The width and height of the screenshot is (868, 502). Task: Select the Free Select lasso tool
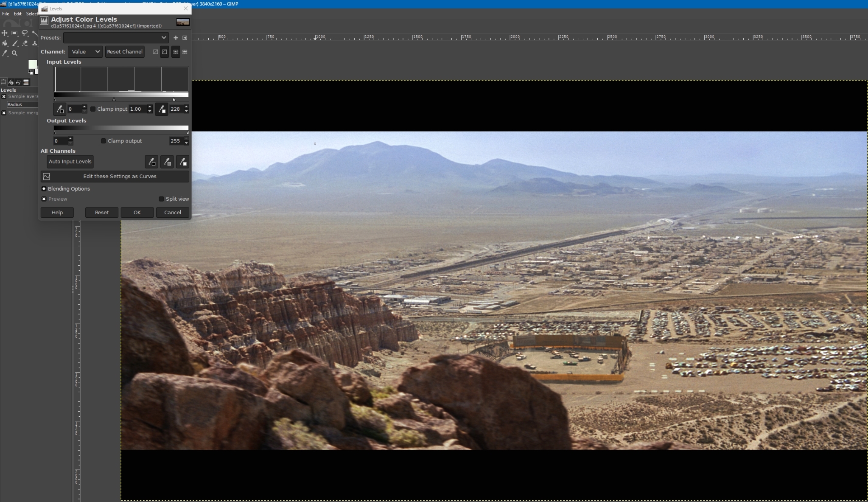tap(25, 33)
